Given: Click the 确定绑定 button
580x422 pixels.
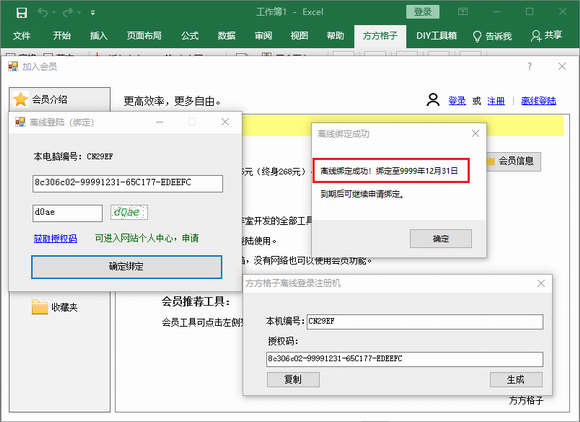Looking at the screenshot, I should click(127, 267).
